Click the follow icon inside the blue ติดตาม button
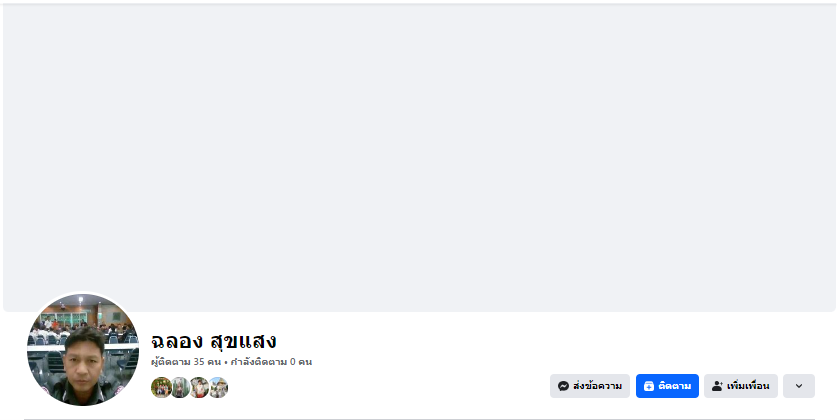This screenshot has height=420, width=837. click(649, 386)
